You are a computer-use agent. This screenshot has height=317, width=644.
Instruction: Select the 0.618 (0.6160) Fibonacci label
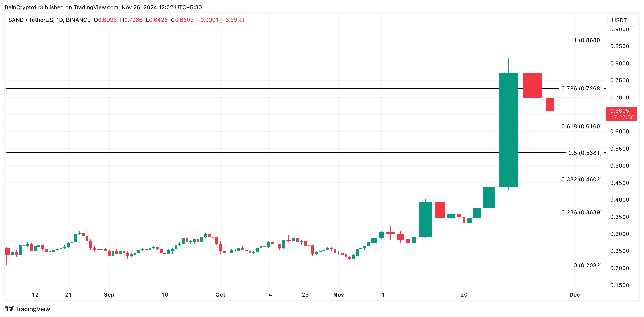[581, 126]
